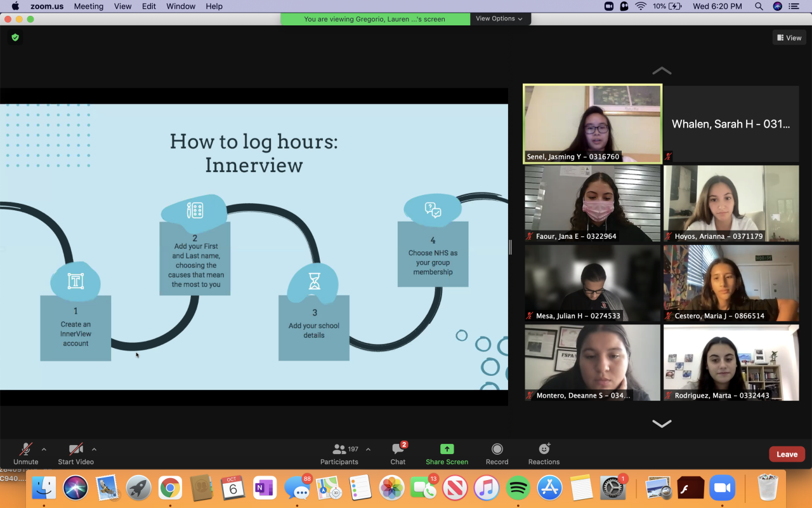812x508 pixels.
Task: Select Whalen, Sarah H participant tile
Action: (731, 124)
